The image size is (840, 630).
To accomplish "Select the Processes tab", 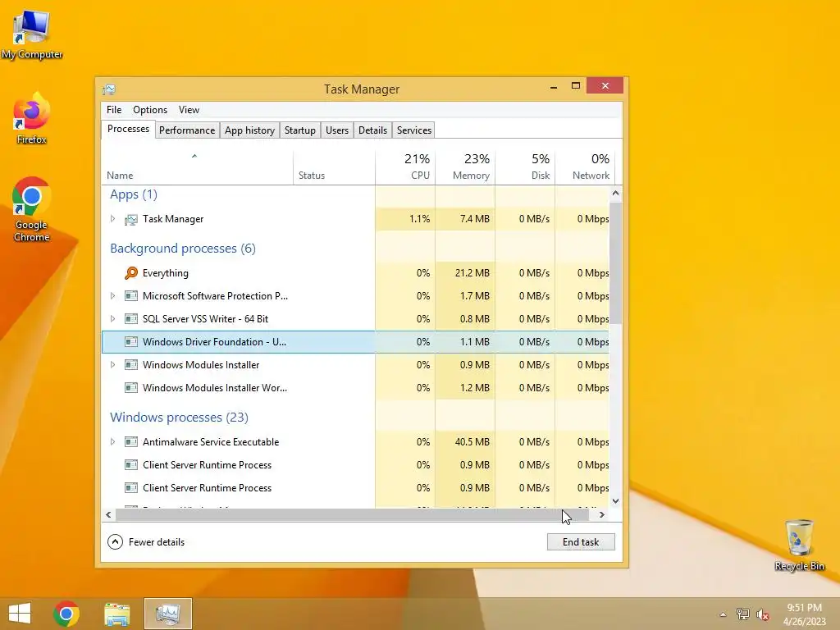I will tap(128, 129).
